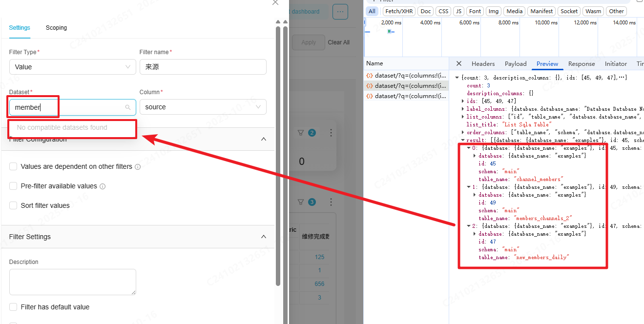Click the filter icon with badge 2

301,133
